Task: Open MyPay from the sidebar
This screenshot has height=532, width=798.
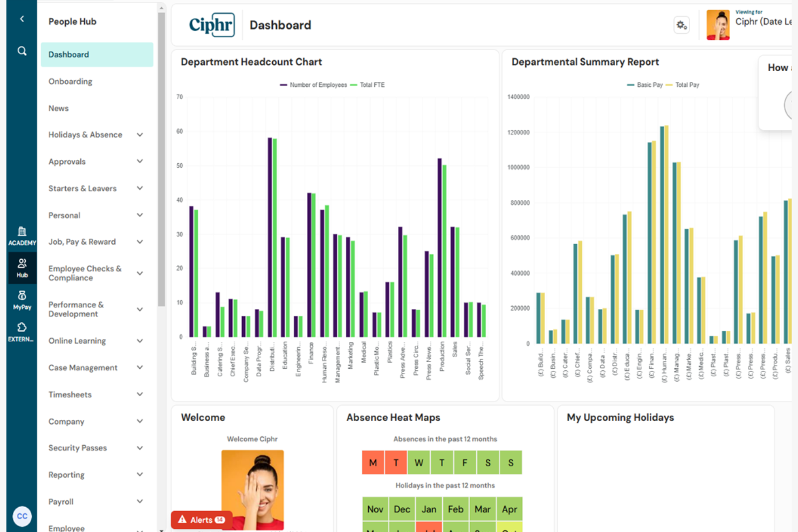Action: [22, 300]
